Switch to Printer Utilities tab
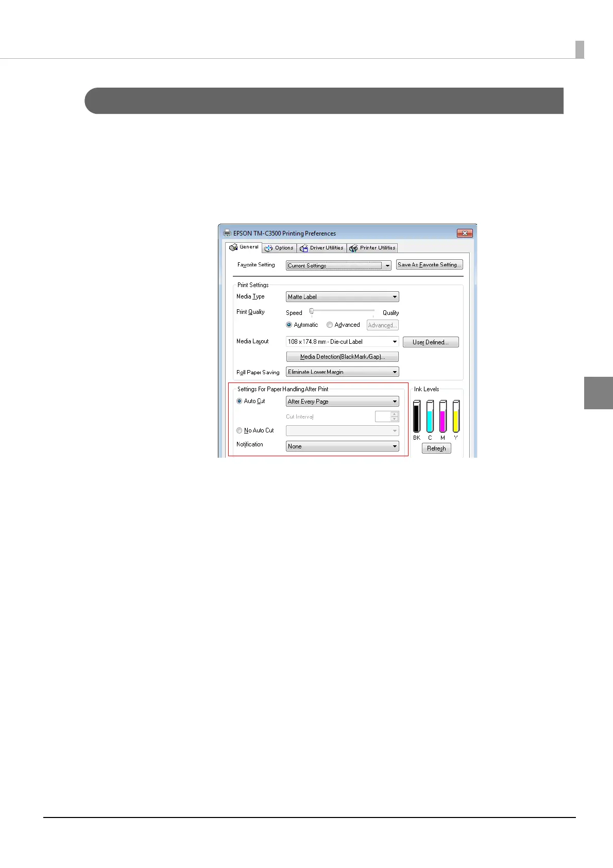The height and width of the screenshot is (868, 613). point(372,248)
